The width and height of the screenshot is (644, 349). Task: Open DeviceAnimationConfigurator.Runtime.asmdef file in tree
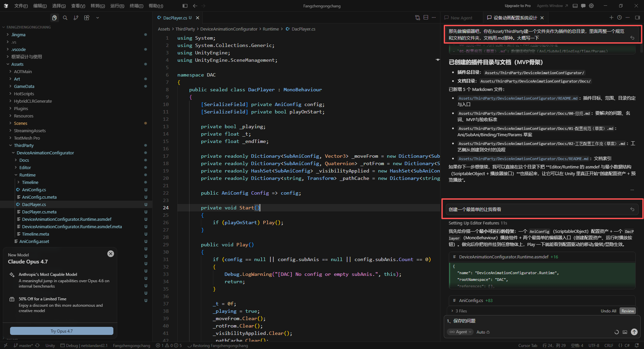[x=66, y=219]
